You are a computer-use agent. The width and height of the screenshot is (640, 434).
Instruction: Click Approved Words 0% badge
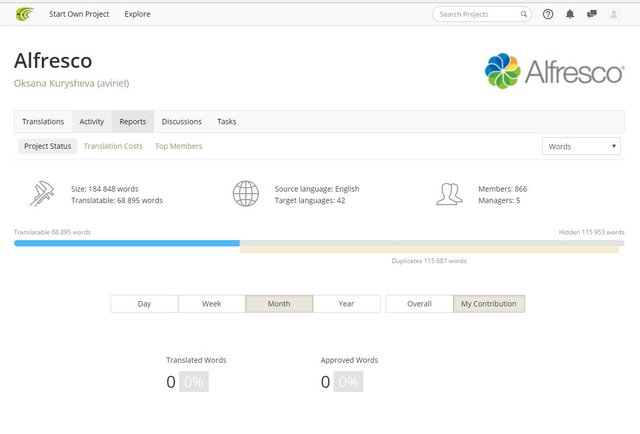coord(348,382)
